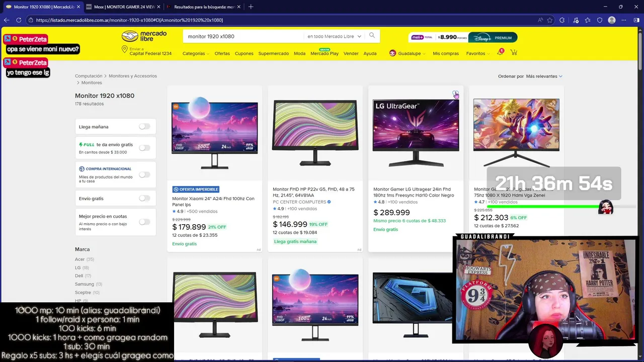This screenshot has height=362, width=644.
Task: Open the notifications bell
Action: (500, 52)
